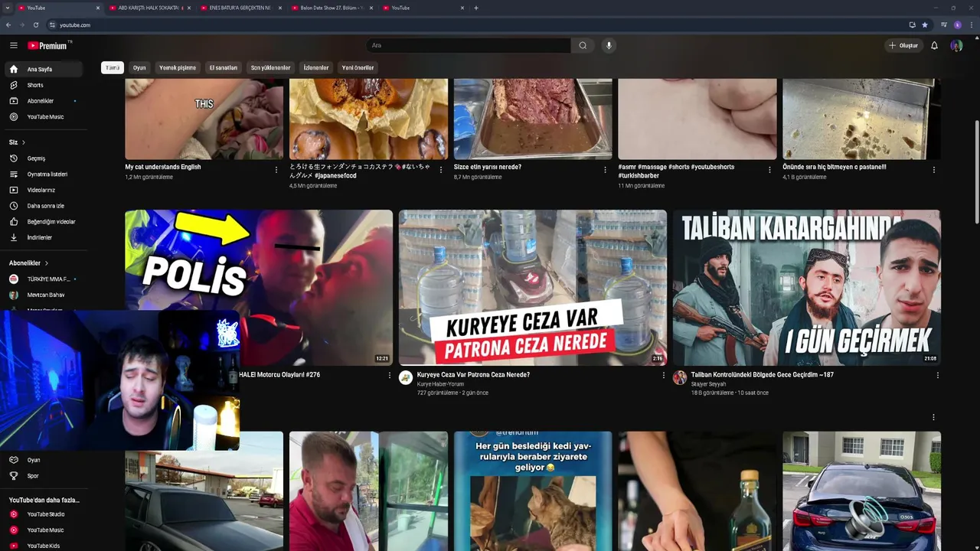This screenshot has height=551, width=980.
Task: Open options for Taliban Kontrolündeki Bölgede video
Action: (x=937, y=375)
